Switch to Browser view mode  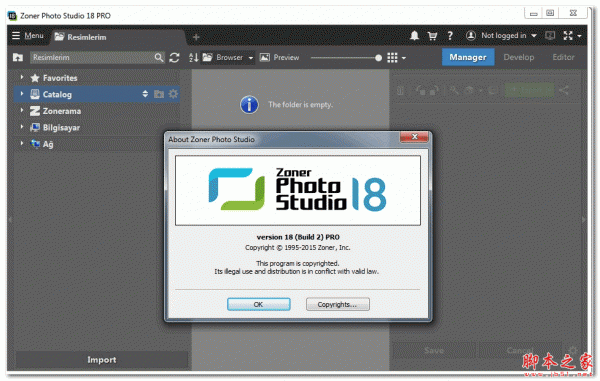223,57
